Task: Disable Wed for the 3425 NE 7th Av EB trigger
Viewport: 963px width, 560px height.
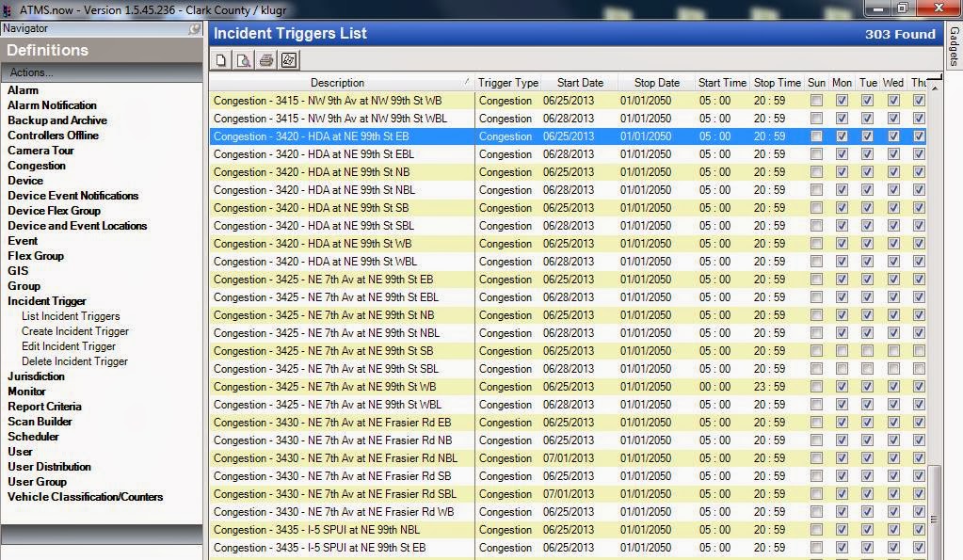Action: pos(892,280)
